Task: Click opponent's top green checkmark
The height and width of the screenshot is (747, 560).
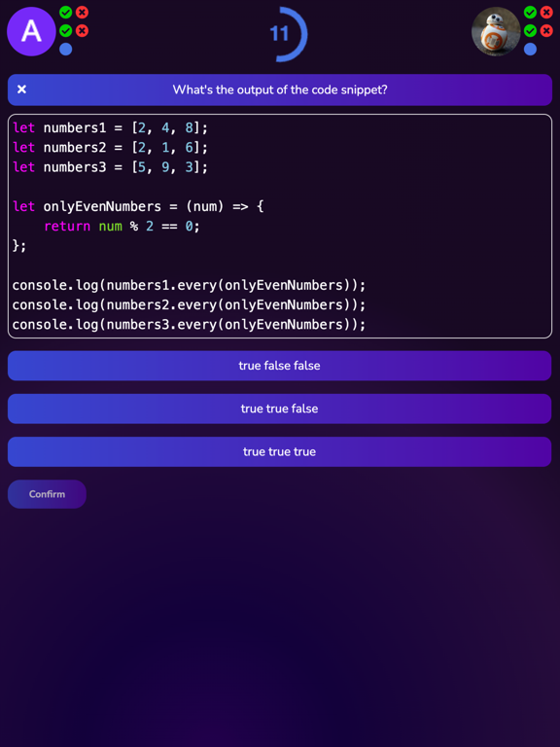Action: click(x=530, y=13)
